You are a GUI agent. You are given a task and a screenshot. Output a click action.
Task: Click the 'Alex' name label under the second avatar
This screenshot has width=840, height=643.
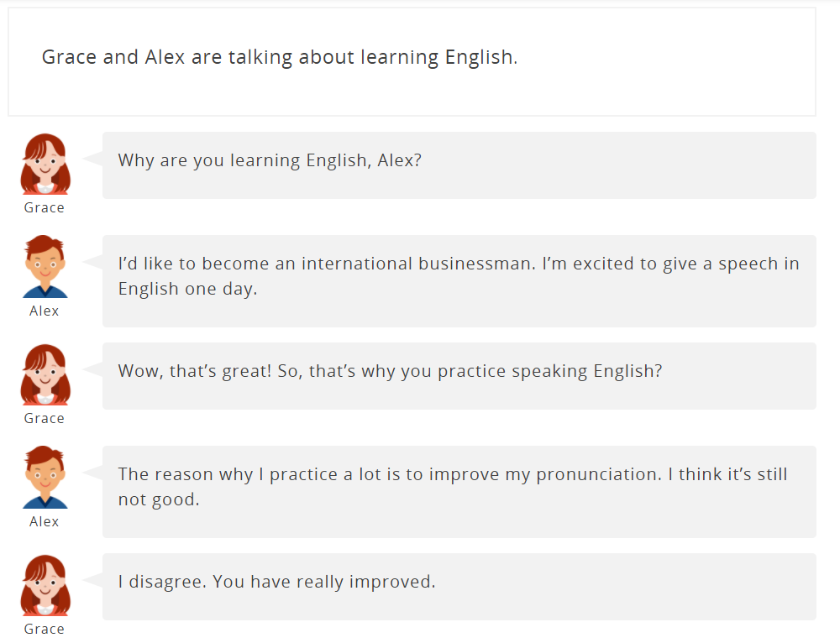coord(45,311)
